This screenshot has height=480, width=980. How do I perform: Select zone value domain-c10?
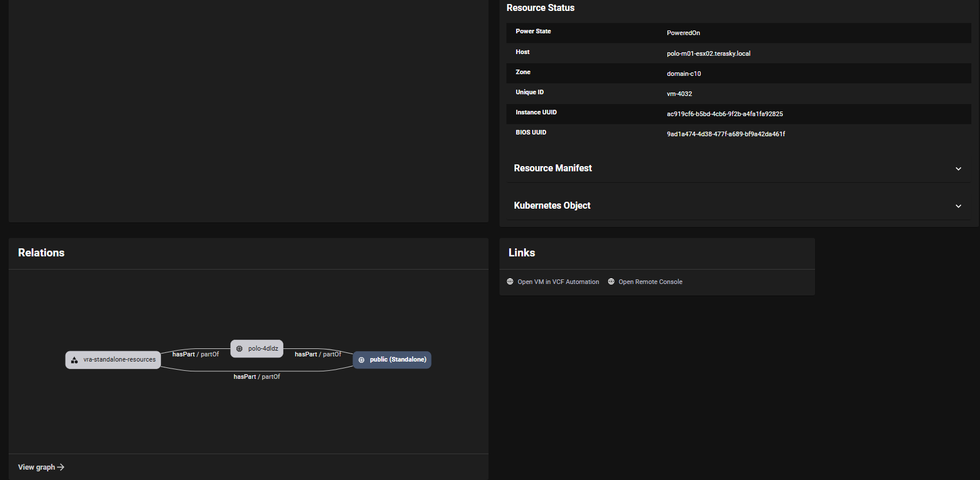[684, 74]
